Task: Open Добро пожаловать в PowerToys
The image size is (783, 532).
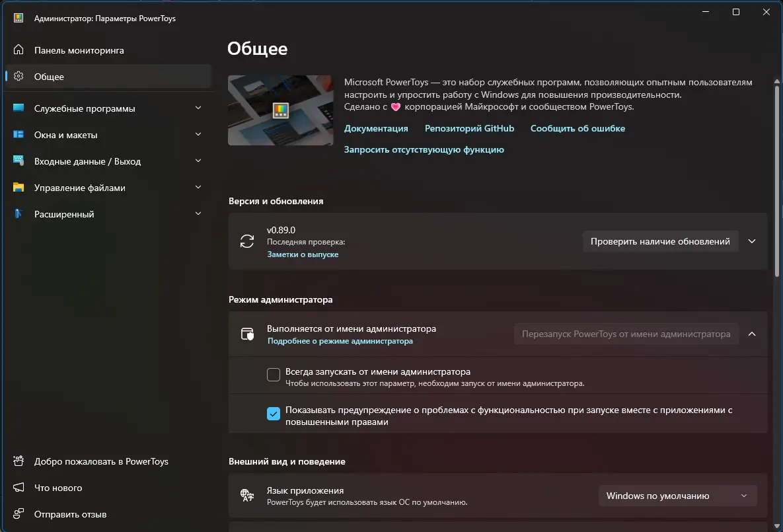Action: pyautogui.click(x=108, y=461)
